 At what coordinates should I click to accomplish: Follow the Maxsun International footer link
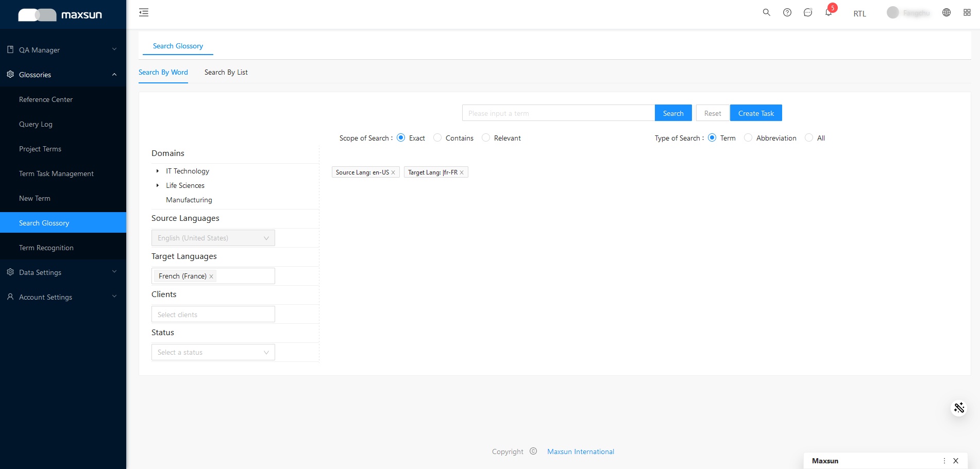(580, 451)
